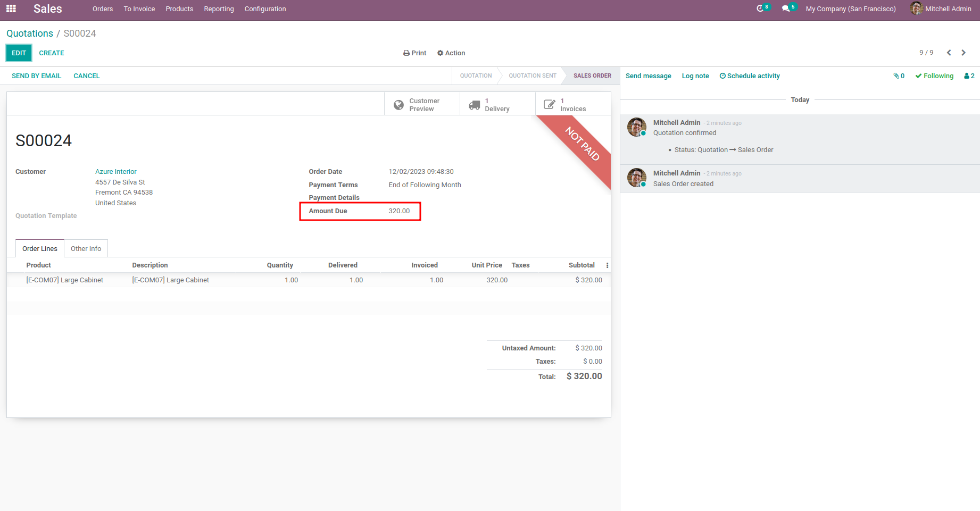Click avatar beside Sales Order created message
This screenshot has height=511, width=980.
pos(637,178)
